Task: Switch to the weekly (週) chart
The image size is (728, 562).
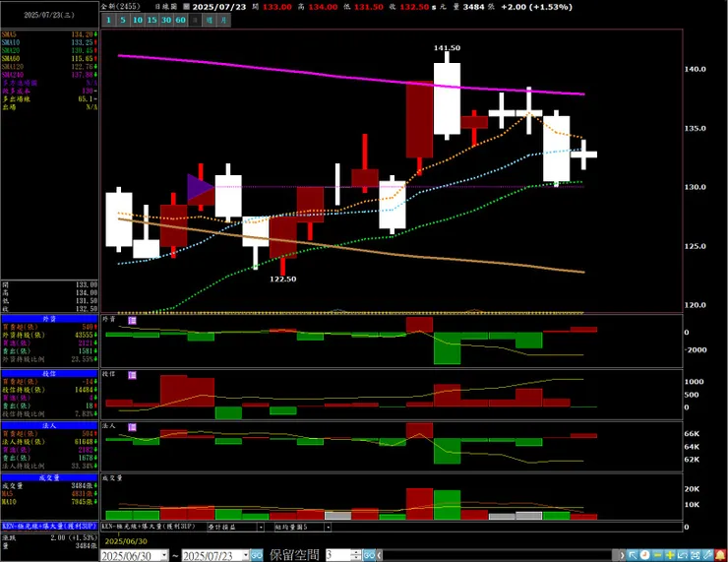Action: [210, 20]
